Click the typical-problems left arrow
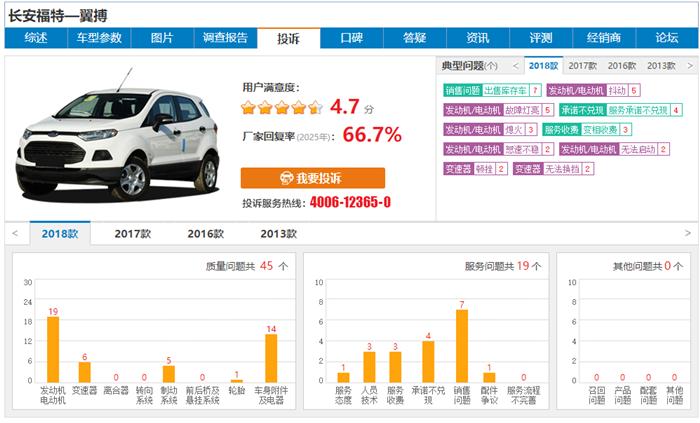700x423 pixels. coord(516,66)
